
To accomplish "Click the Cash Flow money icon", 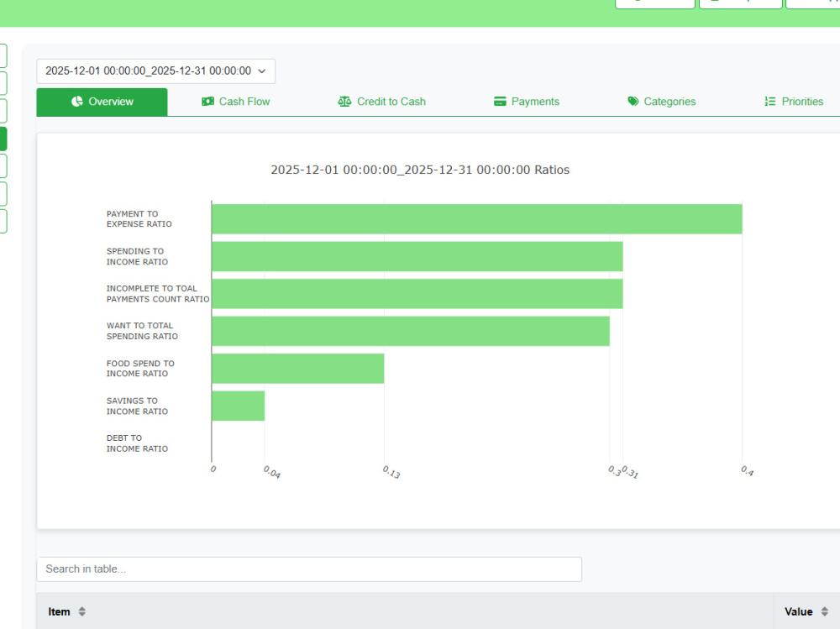I will (207, 102).
